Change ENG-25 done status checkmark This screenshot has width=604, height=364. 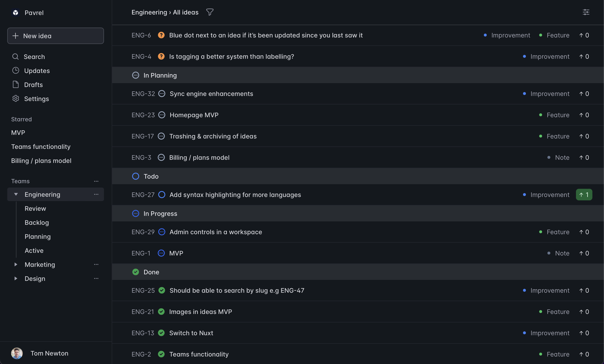click(162, 290)
